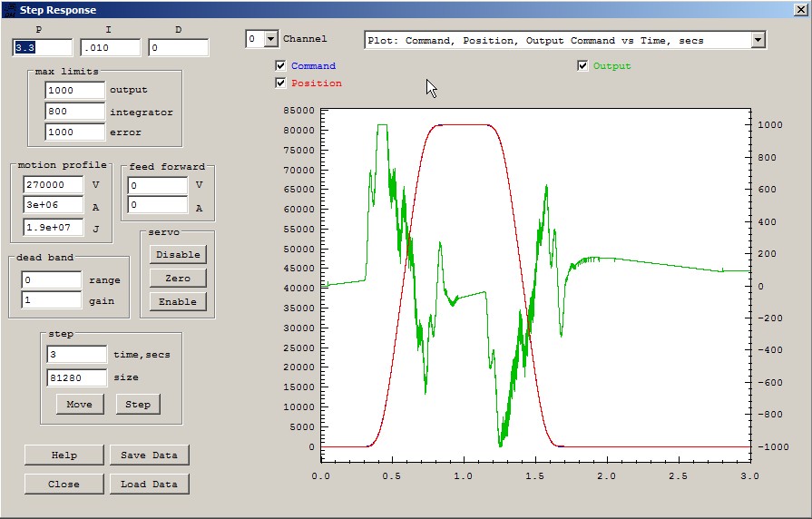The image size is (812, 519).
Task: Focus the P gain input field
Action: (42, 47)
